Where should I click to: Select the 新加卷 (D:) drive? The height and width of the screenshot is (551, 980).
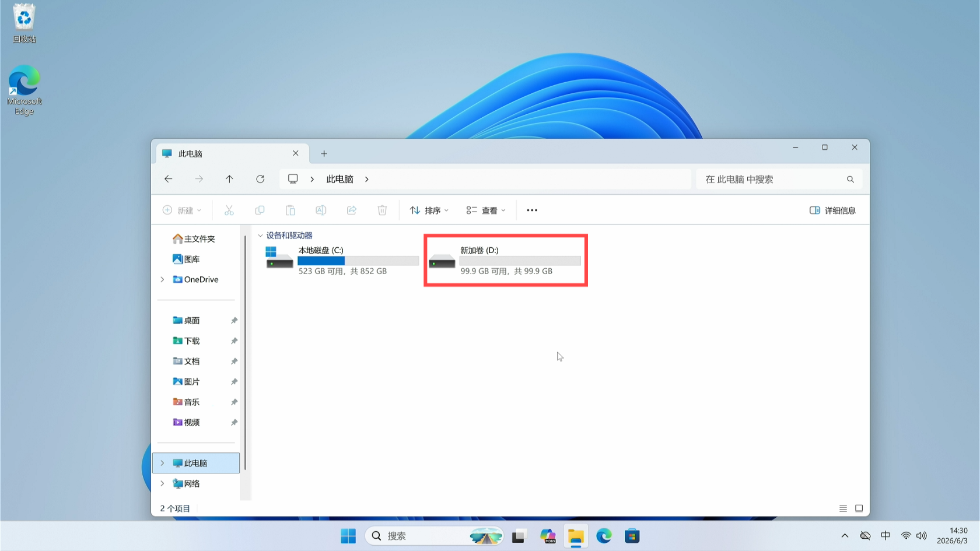tap(505, 260)
